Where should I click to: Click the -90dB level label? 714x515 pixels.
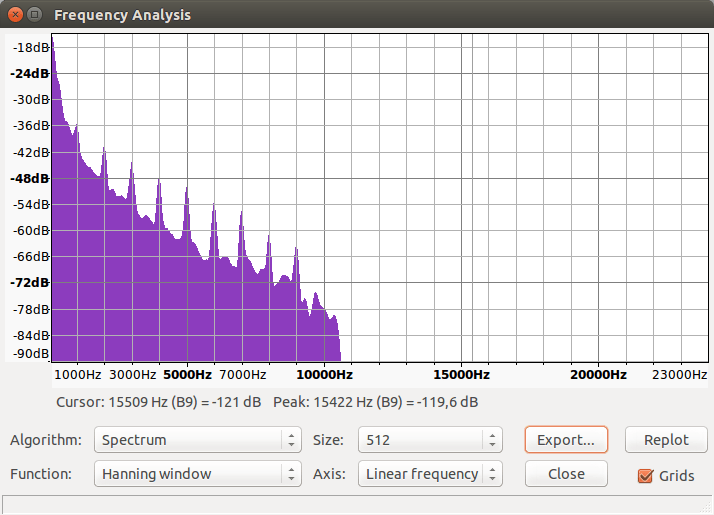31,353
